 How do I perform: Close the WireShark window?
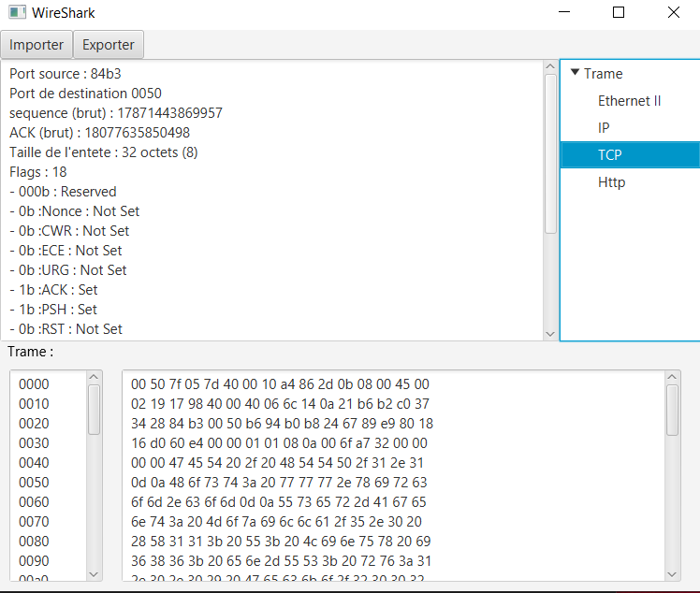674,12
